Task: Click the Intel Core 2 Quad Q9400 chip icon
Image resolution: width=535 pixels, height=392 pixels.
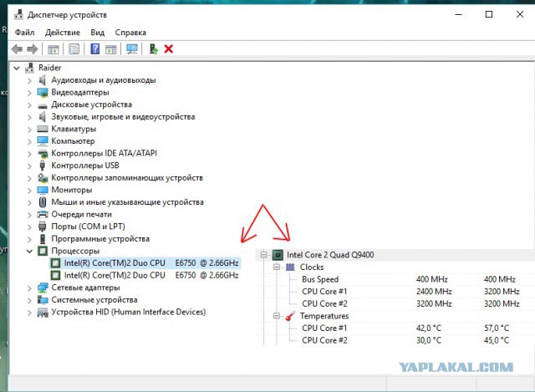Action: 278,255
